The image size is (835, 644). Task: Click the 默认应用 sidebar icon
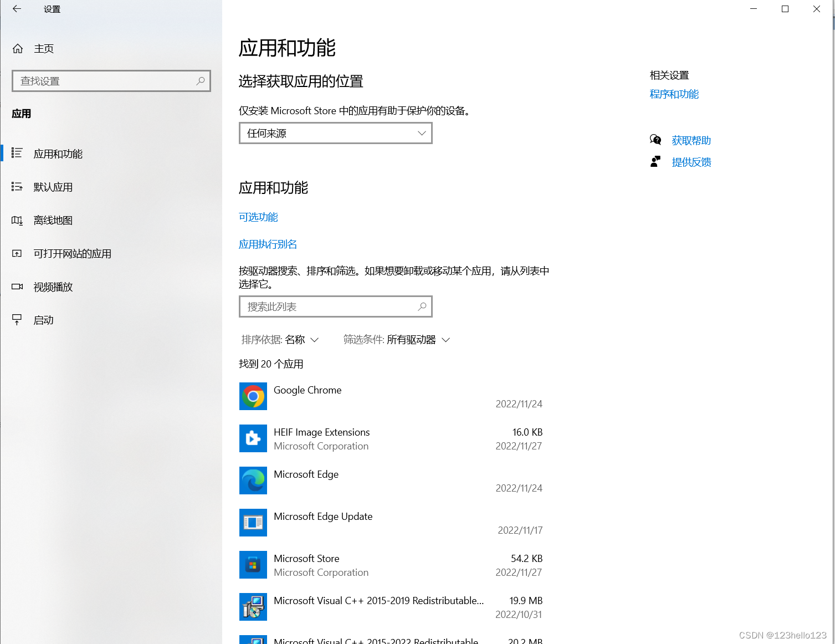[17, 187]
